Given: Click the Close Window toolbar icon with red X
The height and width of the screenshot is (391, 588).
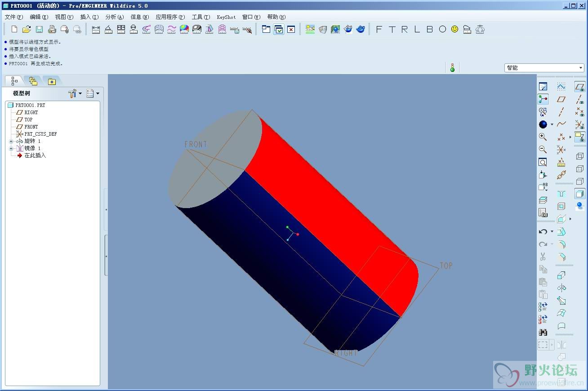Looking at the screenshot, I should click(291, 29).
